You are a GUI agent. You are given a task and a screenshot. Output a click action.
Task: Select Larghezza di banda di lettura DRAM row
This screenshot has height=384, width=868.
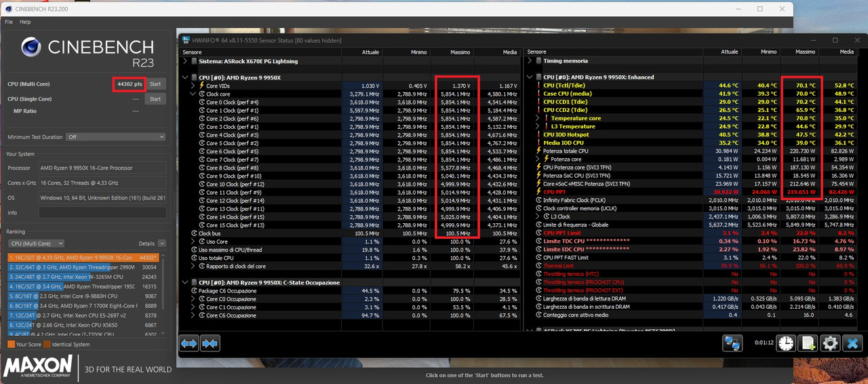pos(693,299)
